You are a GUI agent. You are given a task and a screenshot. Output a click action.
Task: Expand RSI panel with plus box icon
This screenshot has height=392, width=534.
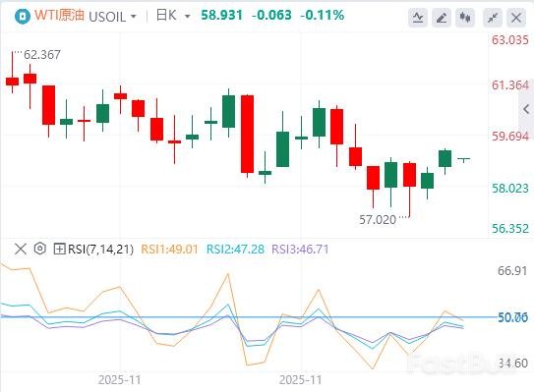pyautogui.click(x=59, y=250)
